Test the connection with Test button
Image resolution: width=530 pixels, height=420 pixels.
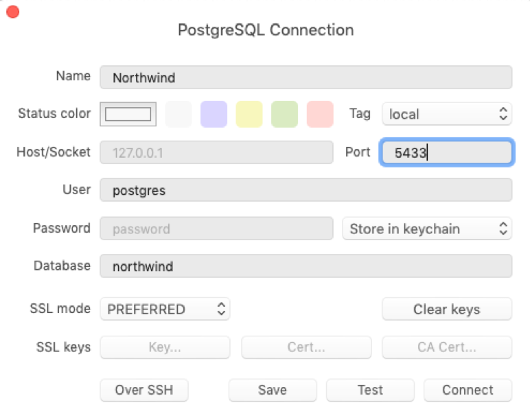370,390
